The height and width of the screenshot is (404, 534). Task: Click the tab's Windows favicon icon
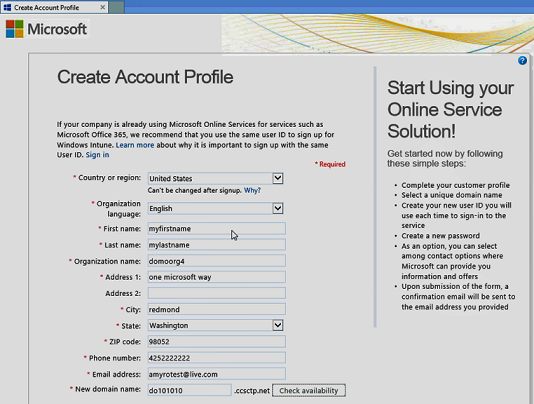point(7,7)
